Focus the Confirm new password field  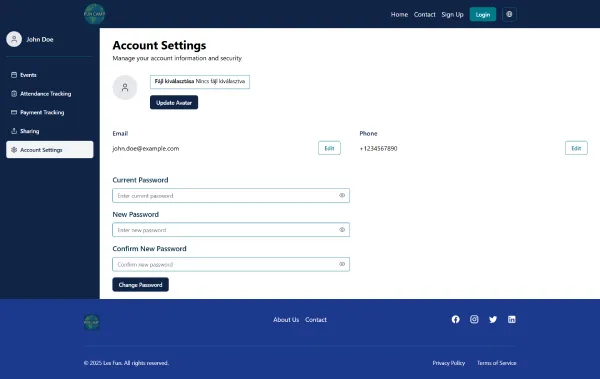point(231,265)
